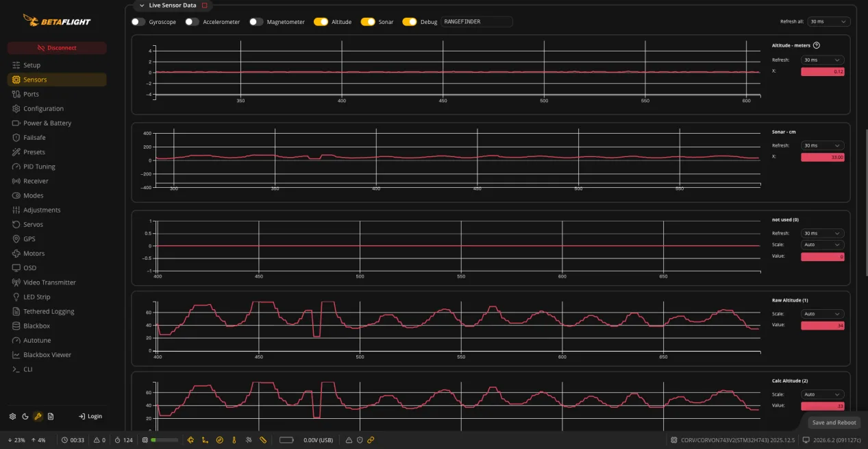Open the CLI tab
The width and height of the screenshot is (868, 449).
57,369
